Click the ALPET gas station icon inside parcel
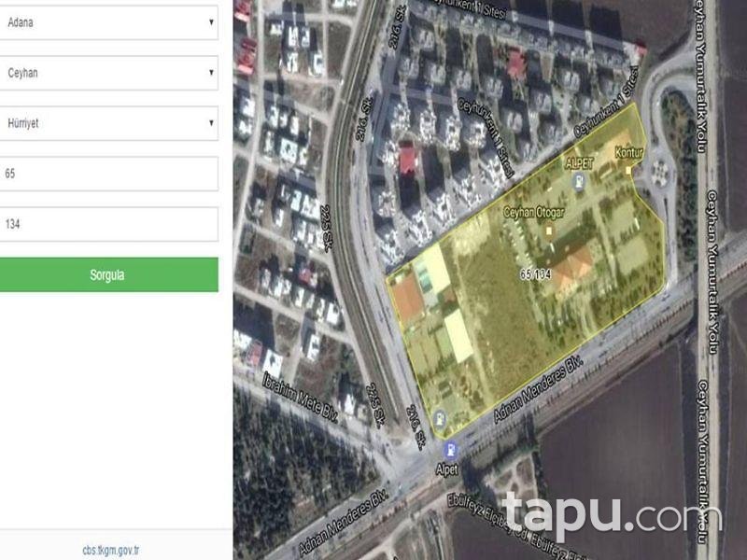This screenshot has height=560, width=747. 579,181
